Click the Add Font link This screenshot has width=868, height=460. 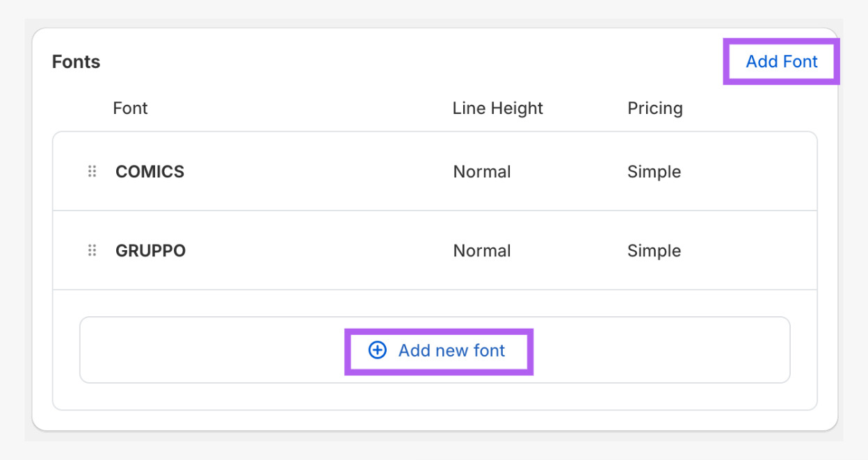pos(781,62)
